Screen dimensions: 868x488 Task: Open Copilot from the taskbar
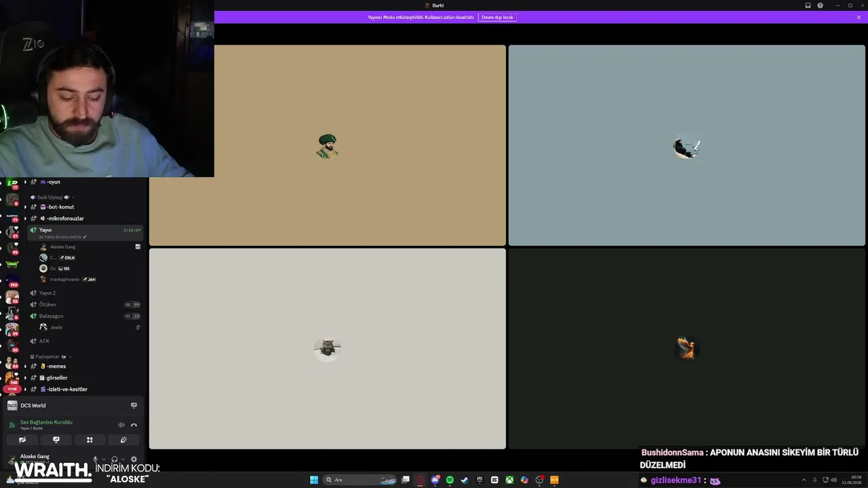pyautogui.click(x=524, y=480)
